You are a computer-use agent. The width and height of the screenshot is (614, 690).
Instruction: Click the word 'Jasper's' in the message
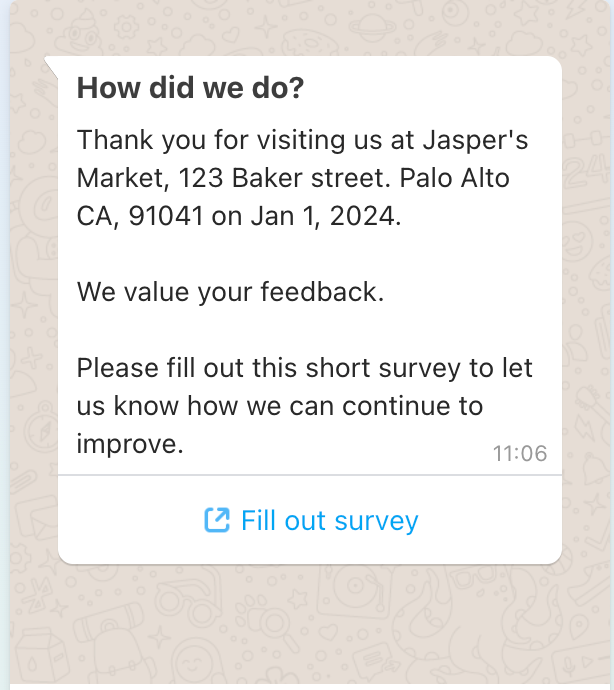click(475, 140)
